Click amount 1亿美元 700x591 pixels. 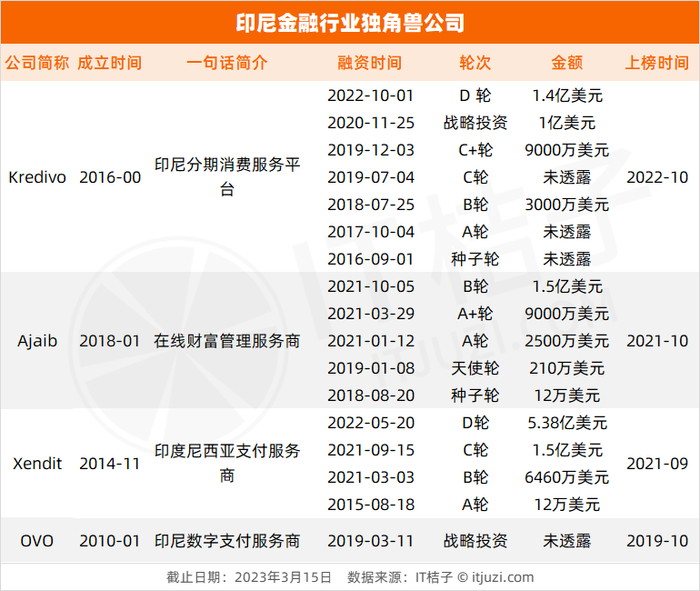pos(567,123)
